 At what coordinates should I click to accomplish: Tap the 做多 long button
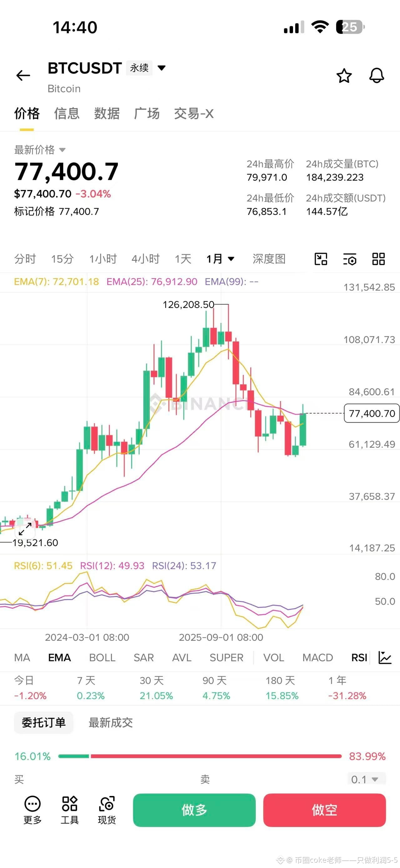pos(194,810)
